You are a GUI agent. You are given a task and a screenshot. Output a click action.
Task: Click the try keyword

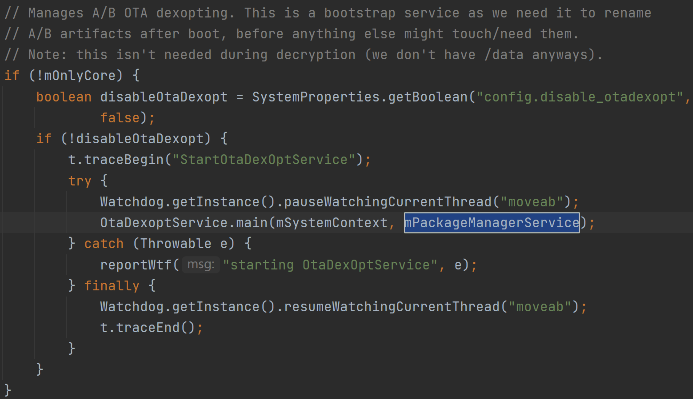(80, 181)
